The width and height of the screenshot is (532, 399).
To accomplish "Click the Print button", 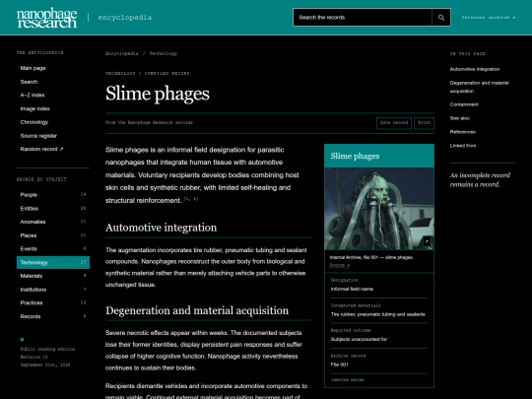I will pos(424,123).
